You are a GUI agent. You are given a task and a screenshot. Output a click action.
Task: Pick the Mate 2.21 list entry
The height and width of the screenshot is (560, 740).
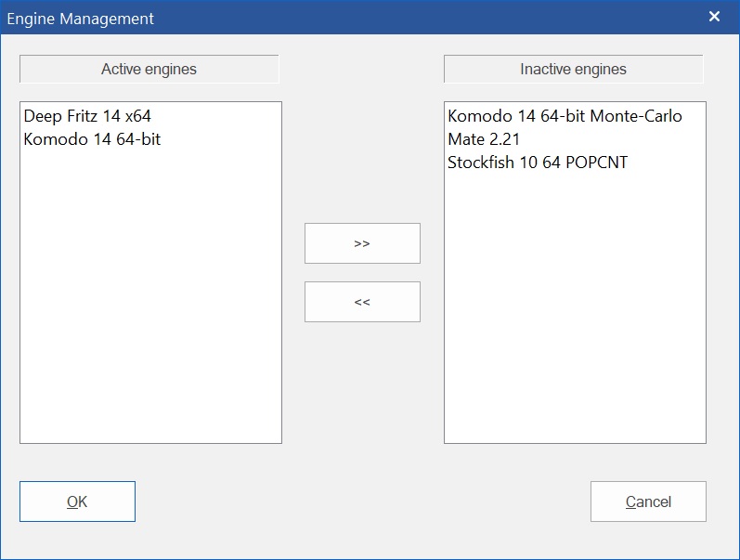click(x=484, y=139)
